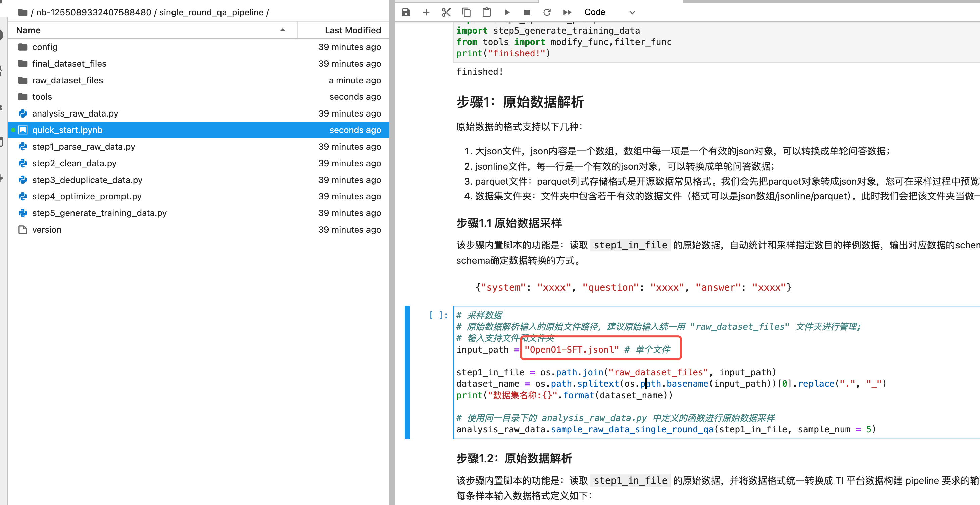
Task: Insert a new cell with the plus icon
Action: [x=426, y=12]
